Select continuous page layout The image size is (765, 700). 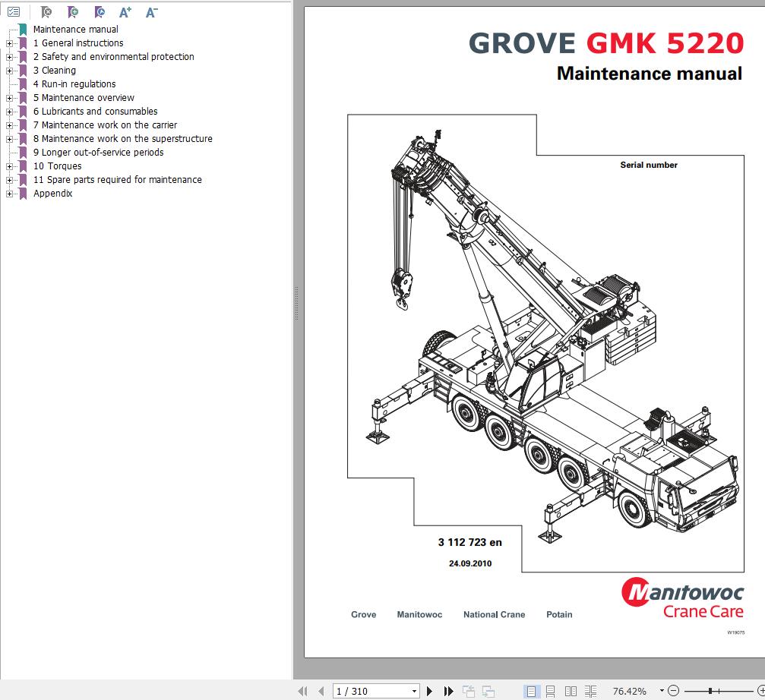(x=550, y=691)
